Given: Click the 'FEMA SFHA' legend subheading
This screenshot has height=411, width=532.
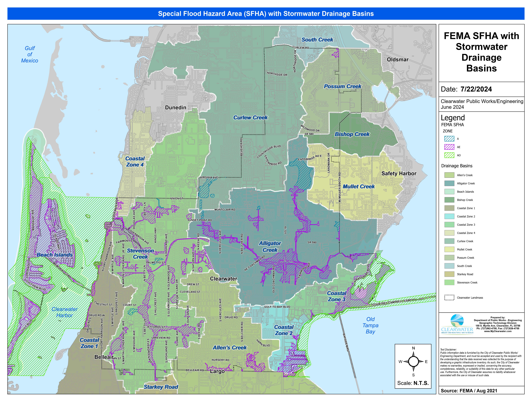Looking at the screenshot, I should click(x=453, y=125).
